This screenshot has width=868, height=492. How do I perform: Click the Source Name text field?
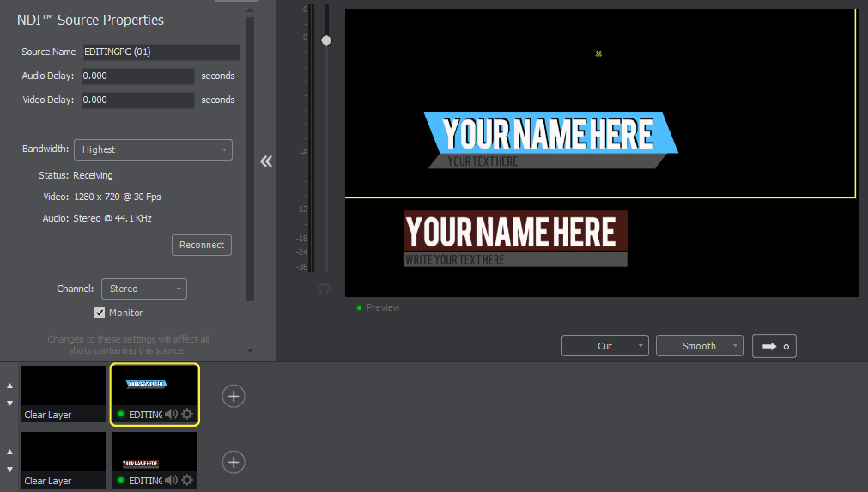tap(161, 52)
